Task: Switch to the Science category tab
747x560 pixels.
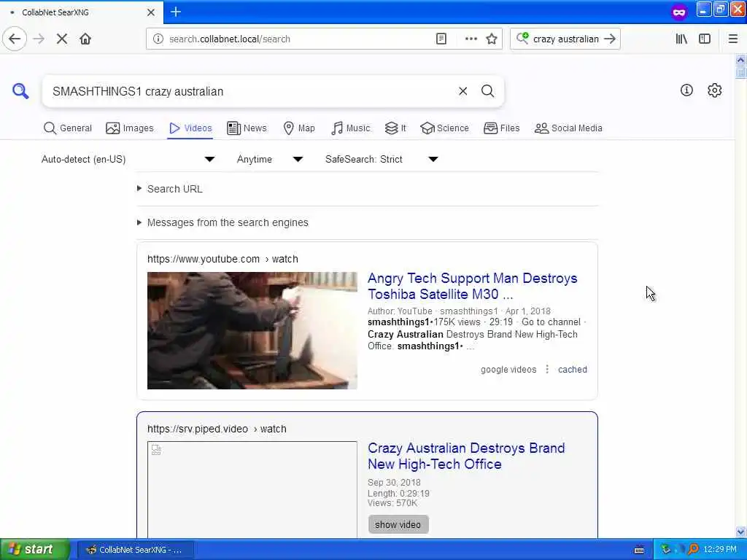Action: coord(444,128)
